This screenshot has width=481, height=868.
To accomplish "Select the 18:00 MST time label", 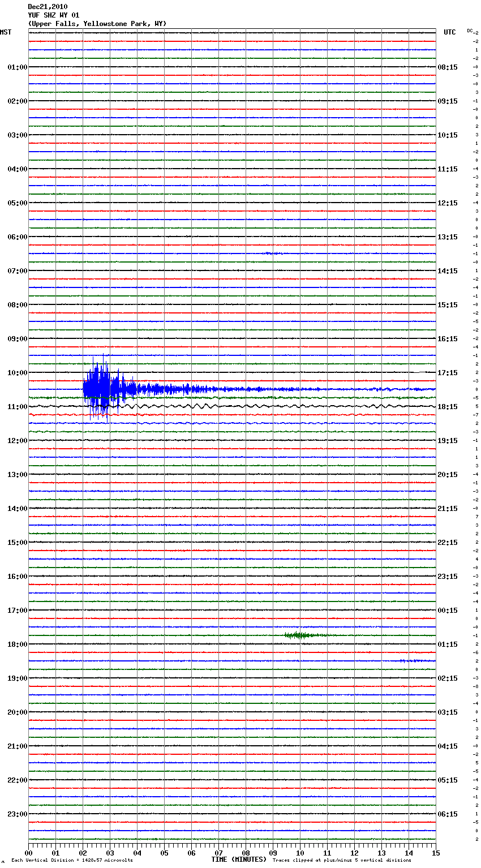I will pos(17,644).
